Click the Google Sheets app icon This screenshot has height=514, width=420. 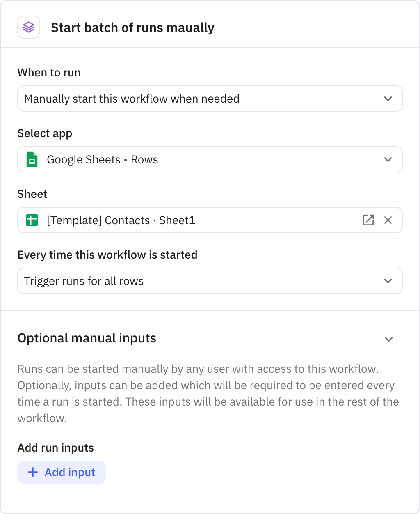[x=32, y=159]
